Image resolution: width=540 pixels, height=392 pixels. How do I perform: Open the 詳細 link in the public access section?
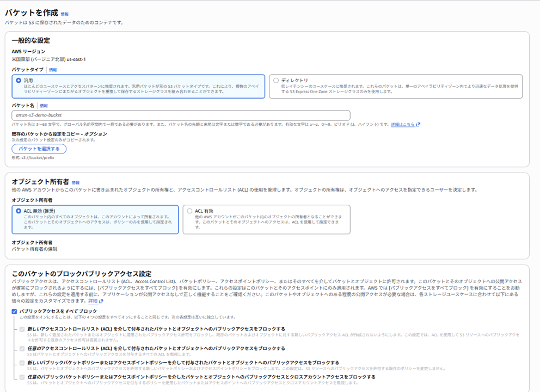[92, 302]
